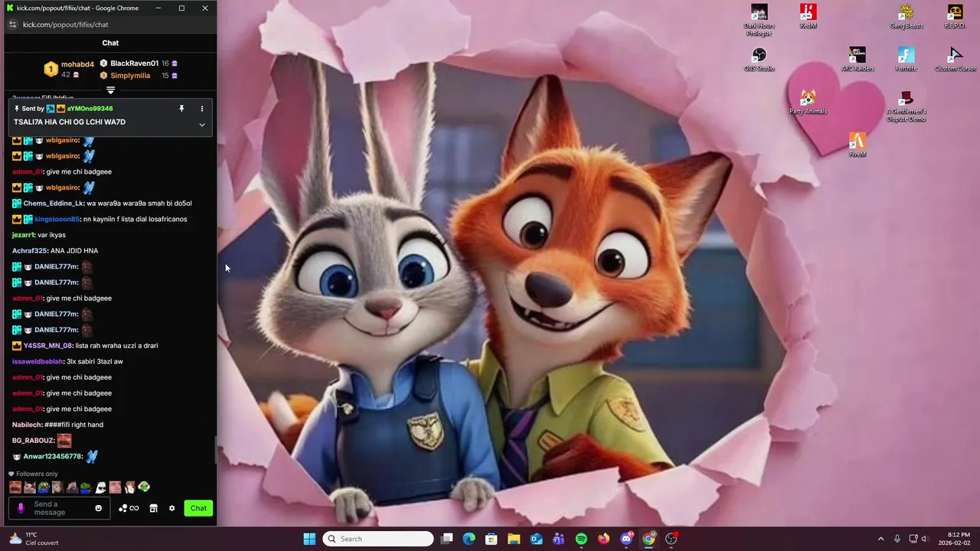980x551 pixels.
Task: Insert the first laughing man emote
Action: [x=15, y=487]
